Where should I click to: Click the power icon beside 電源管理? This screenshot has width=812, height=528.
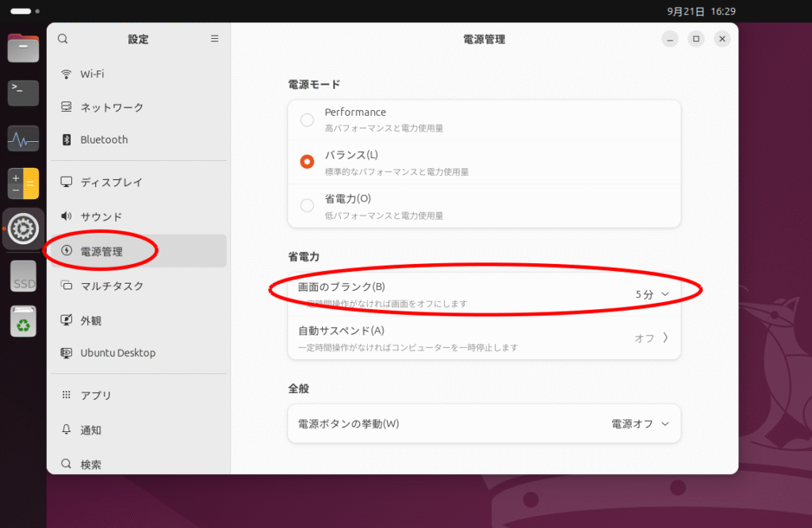tap(67, 251)
